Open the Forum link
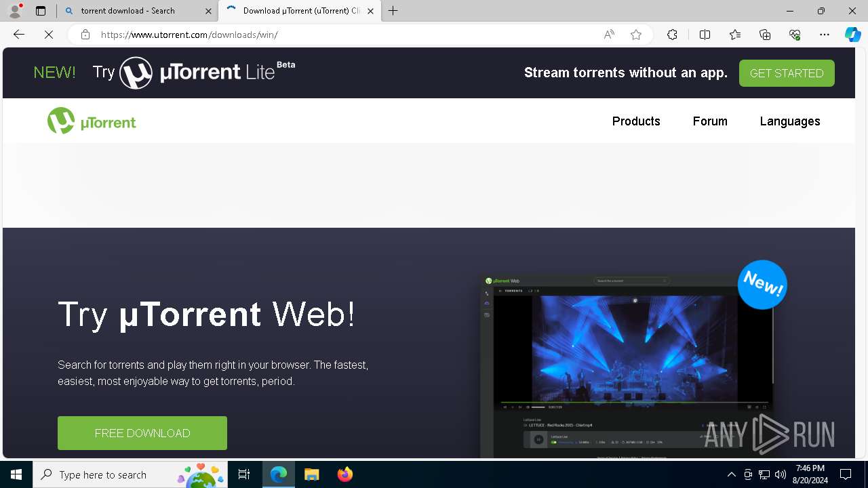Screen dimensions: 868x488 click(x=710, y=121)
